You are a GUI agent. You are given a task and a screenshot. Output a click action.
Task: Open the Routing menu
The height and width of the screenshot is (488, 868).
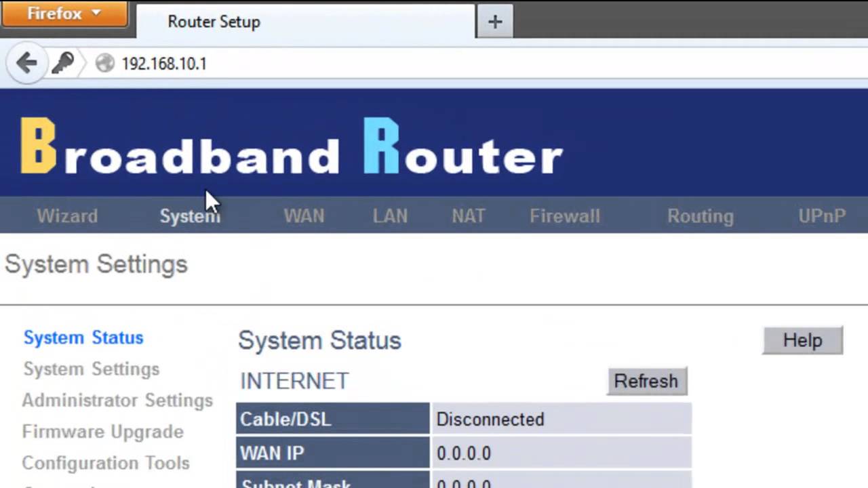[701, 216]
